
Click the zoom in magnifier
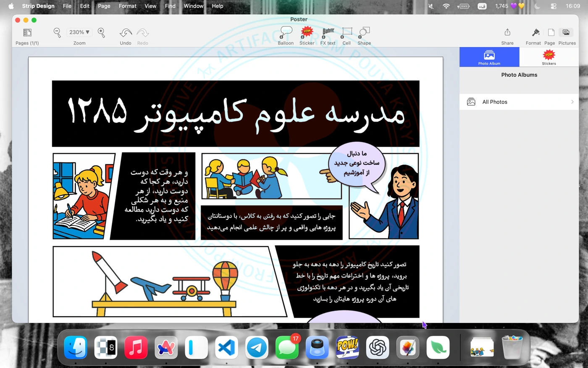(x=101, y=32)
